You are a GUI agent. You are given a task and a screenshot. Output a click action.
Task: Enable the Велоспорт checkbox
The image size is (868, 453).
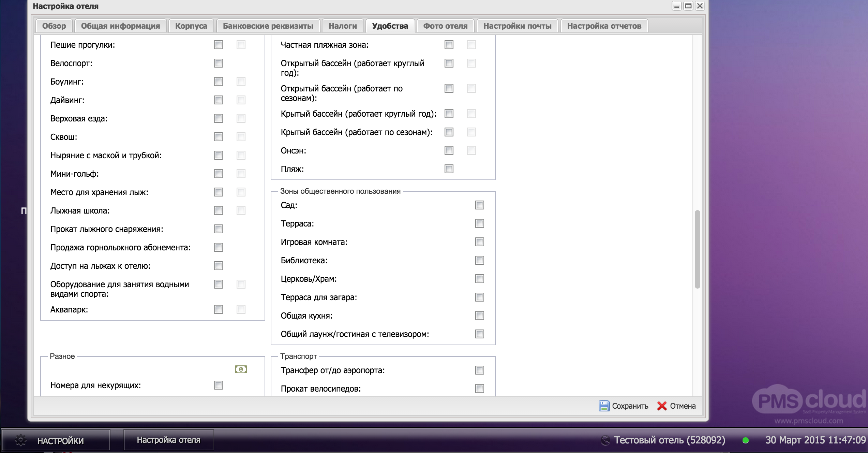(218, 63)
